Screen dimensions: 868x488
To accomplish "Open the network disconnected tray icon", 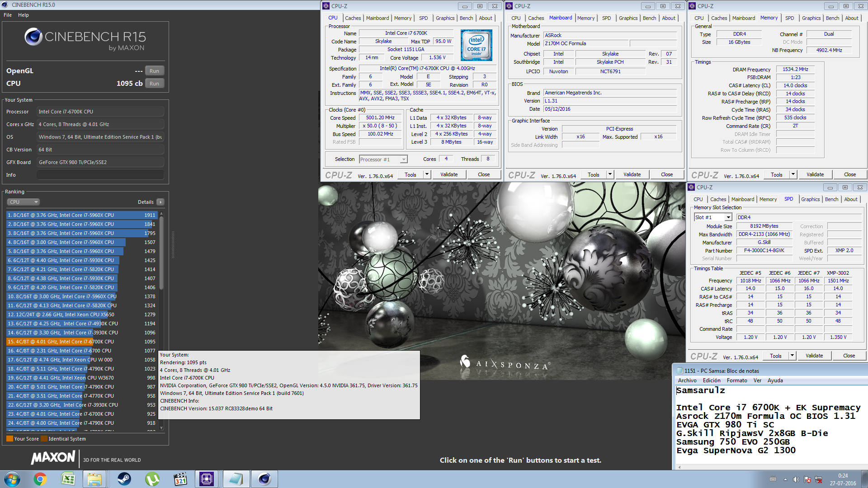I will 819,479.
